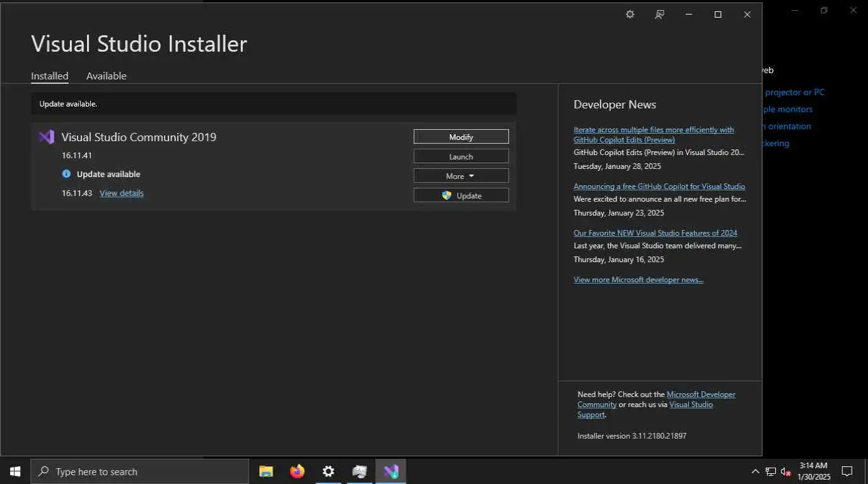The image size is (868, 484).
Task: Click the Update available notification banner
Action: tap(274, 104)
